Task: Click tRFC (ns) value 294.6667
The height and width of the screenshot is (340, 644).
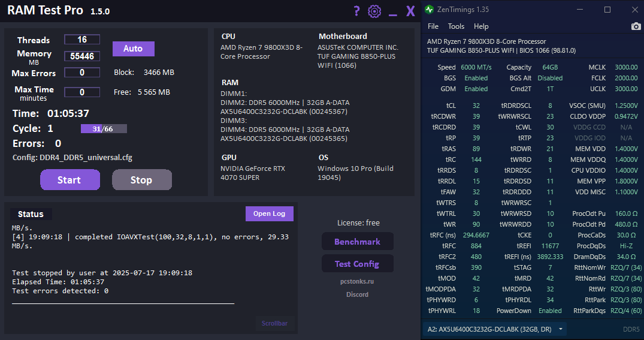Action: click(476, 235)
